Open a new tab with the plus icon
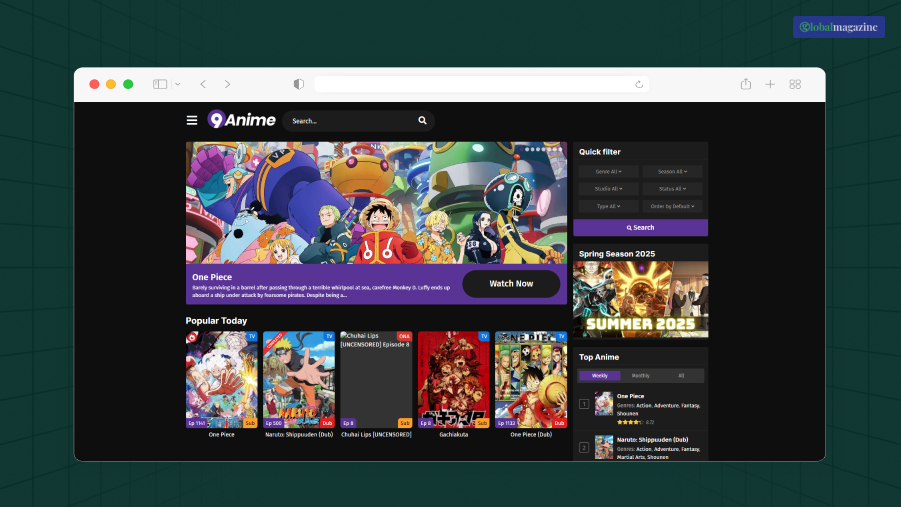This screenshot has width=901, height=507. click(770, 84)
